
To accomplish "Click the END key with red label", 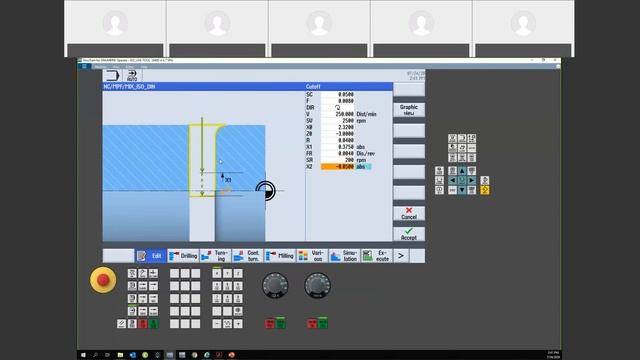I will click(452, 190).
